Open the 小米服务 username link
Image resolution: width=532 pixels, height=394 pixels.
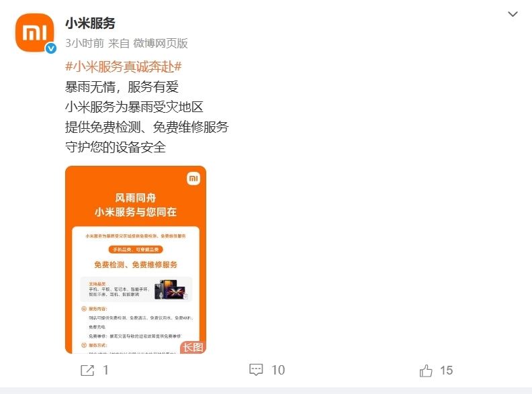click(x=90, y=23)
